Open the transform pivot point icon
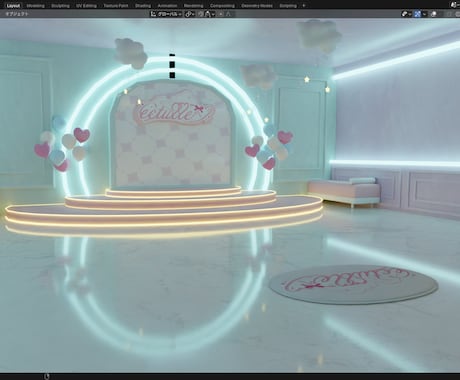 pyautogui.click(x=189, y=14)
